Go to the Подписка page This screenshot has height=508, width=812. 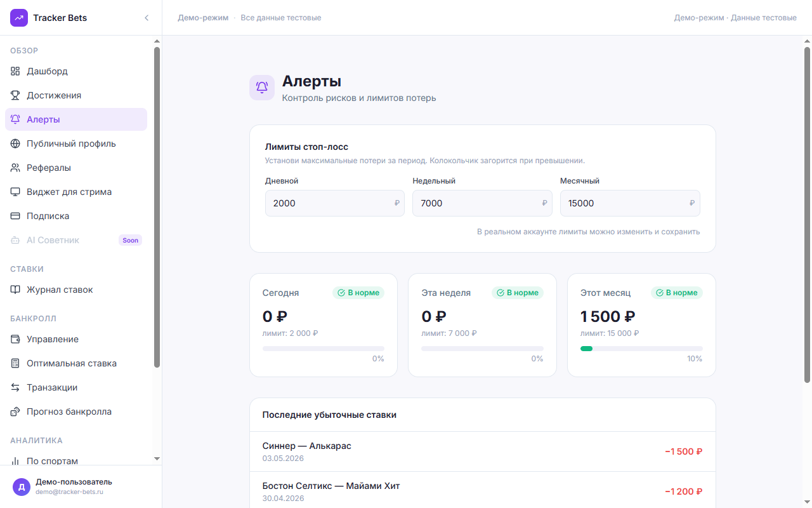[76, 216]
